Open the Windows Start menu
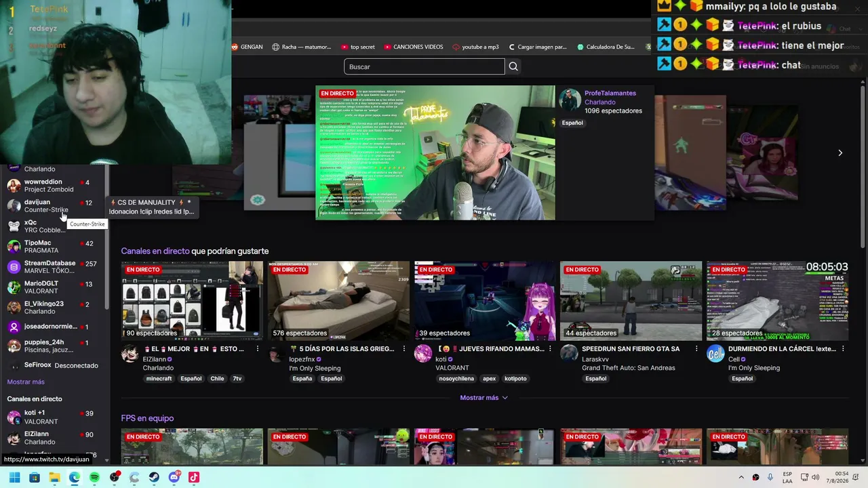The image size is (868, 488). coord(14,477)
